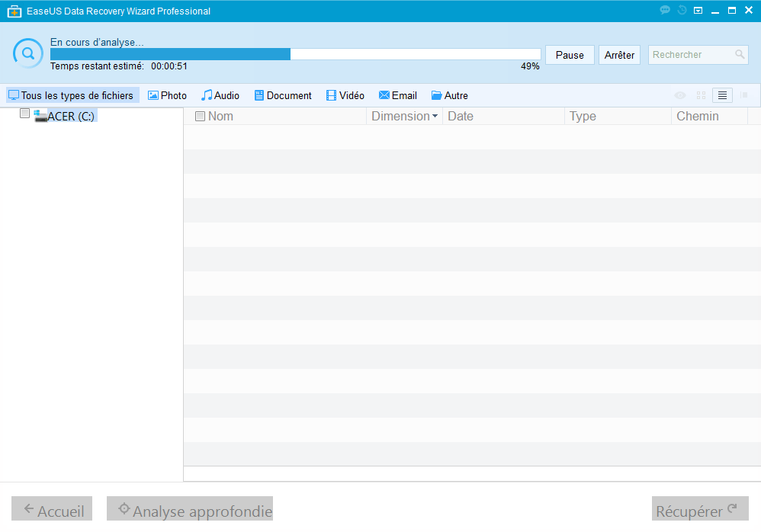Go back via Accueil button

[x=52, y=508]
